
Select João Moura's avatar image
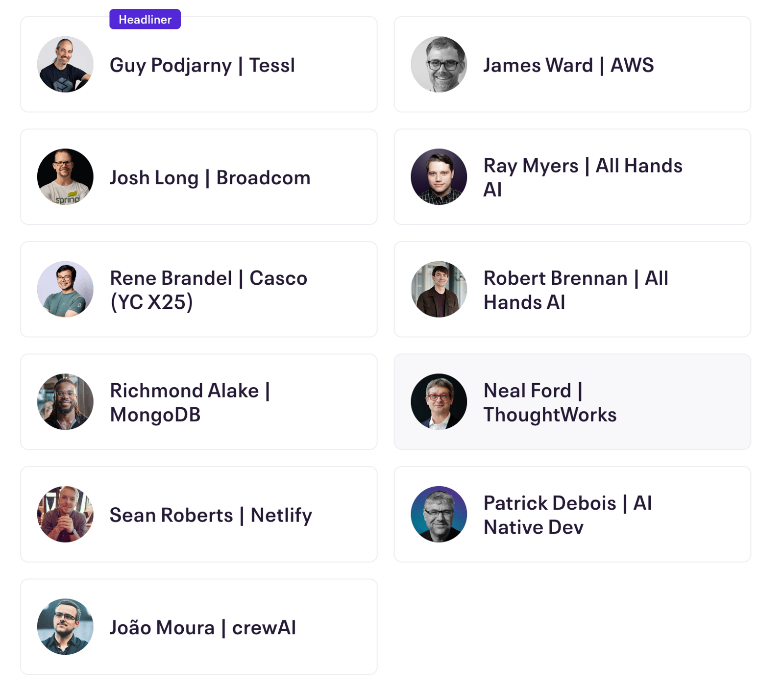tap(65, 627)
